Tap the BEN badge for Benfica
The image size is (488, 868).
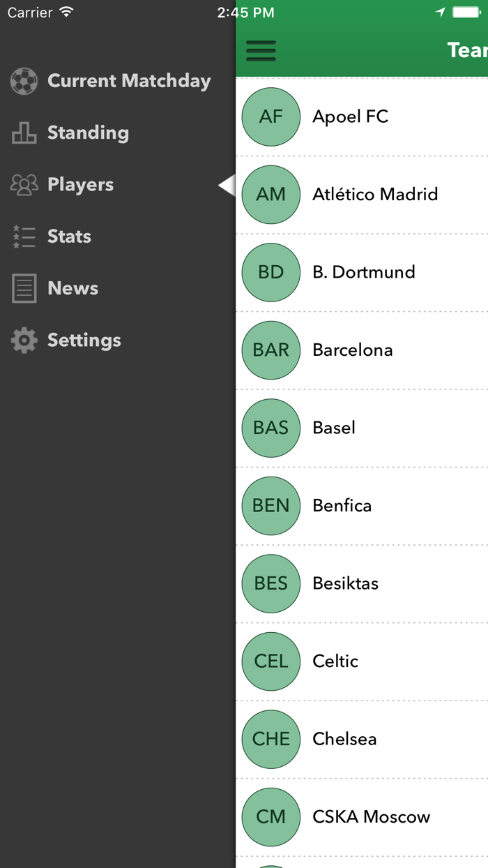[270, 505]
